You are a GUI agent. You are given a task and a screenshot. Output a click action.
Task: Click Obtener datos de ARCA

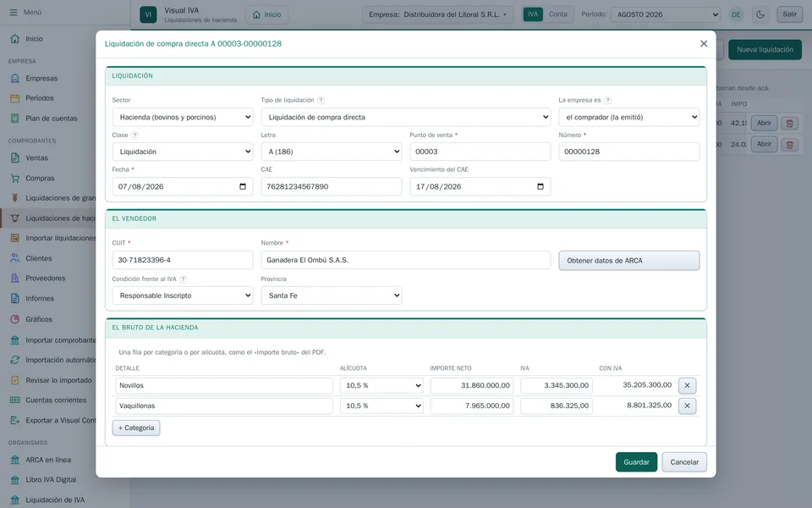628,260
